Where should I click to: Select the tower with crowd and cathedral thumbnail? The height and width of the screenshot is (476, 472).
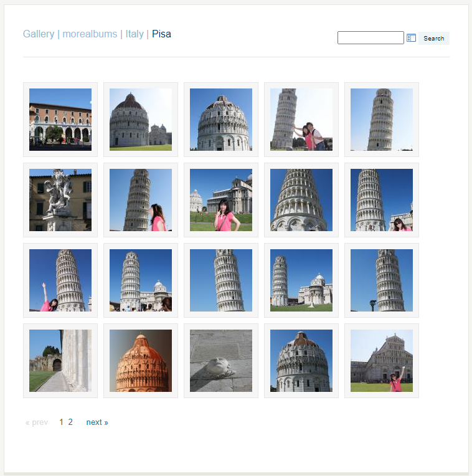click(x=141, y=280)
